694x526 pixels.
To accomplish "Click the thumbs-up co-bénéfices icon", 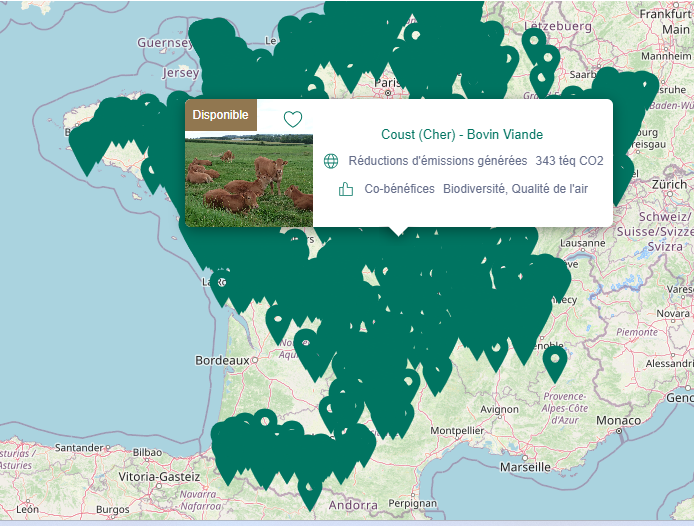I will tap(346, 189).
